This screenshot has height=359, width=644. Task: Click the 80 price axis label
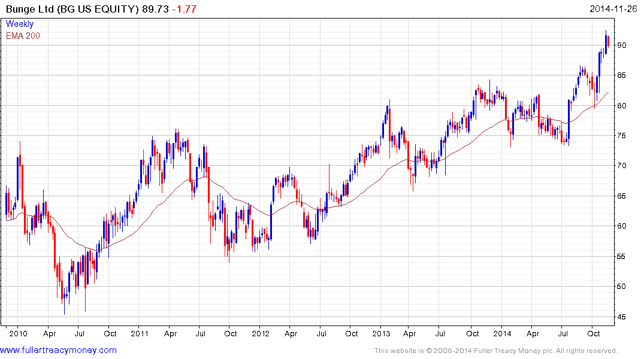(621, 105)
